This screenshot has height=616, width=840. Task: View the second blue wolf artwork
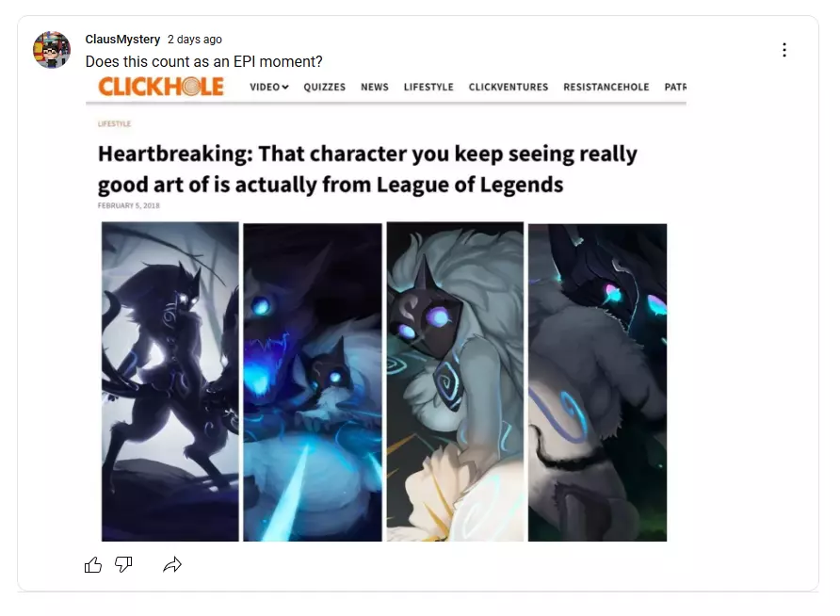coord(313,381)
